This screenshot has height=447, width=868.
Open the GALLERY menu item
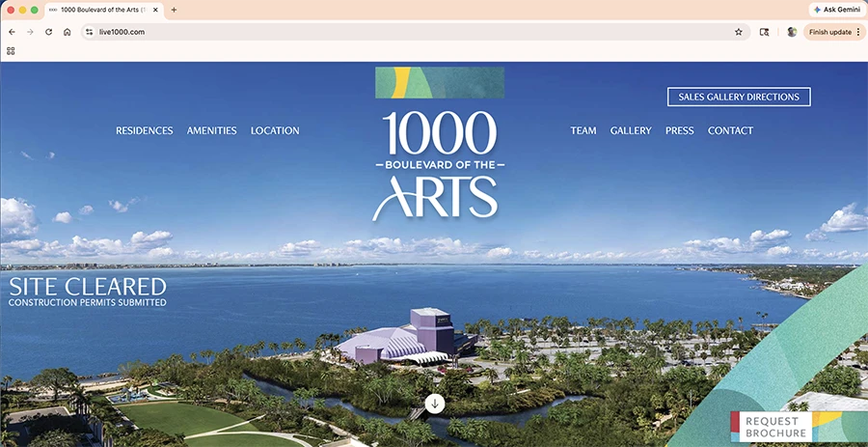pos(631,130)
